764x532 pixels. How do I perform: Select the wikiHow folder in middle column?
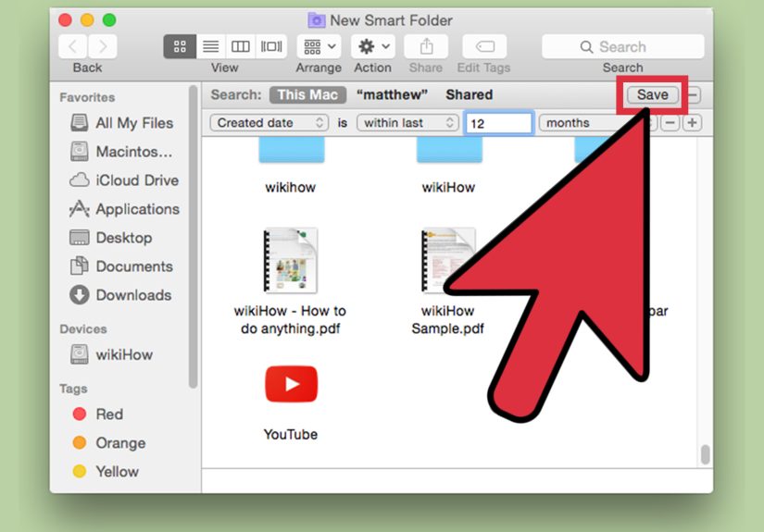point(449,166)
